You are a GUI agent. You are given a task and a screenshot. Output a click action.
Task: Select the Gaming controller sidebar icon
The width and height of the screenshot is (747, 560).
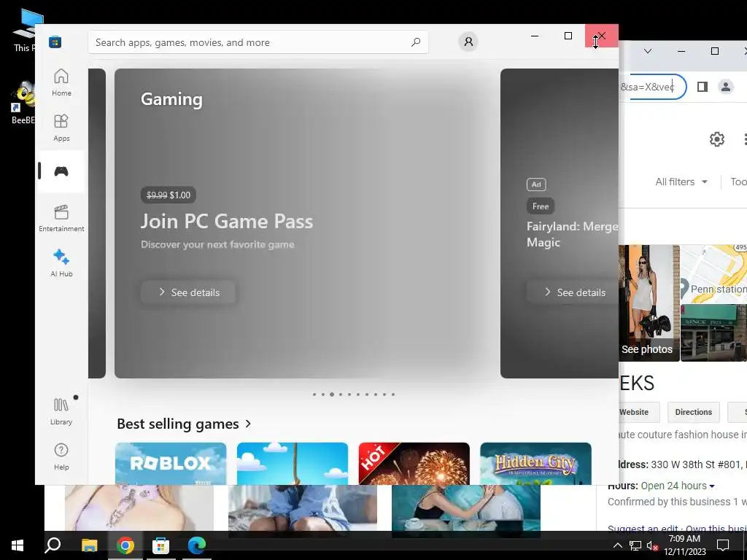coord(61,171)
